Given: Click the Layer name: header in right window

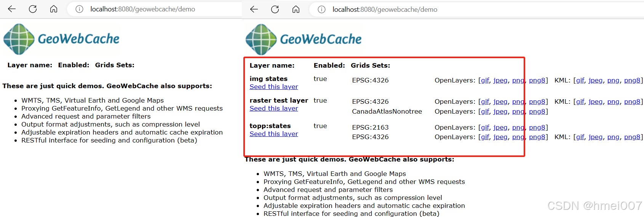Looking at the screenshot, I should 272,65.
